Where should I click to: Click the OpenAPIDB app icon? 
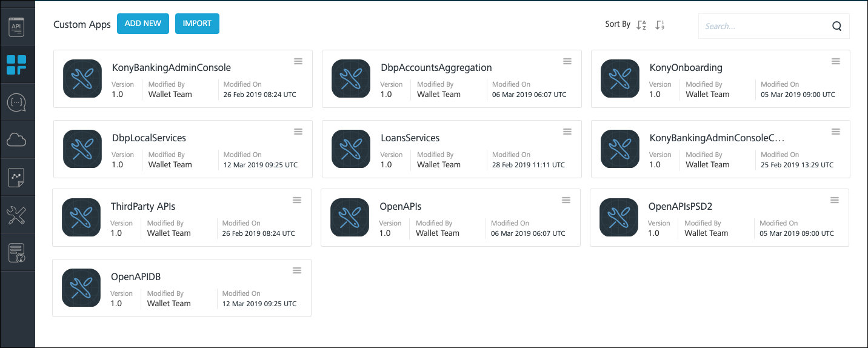point(81,288)
